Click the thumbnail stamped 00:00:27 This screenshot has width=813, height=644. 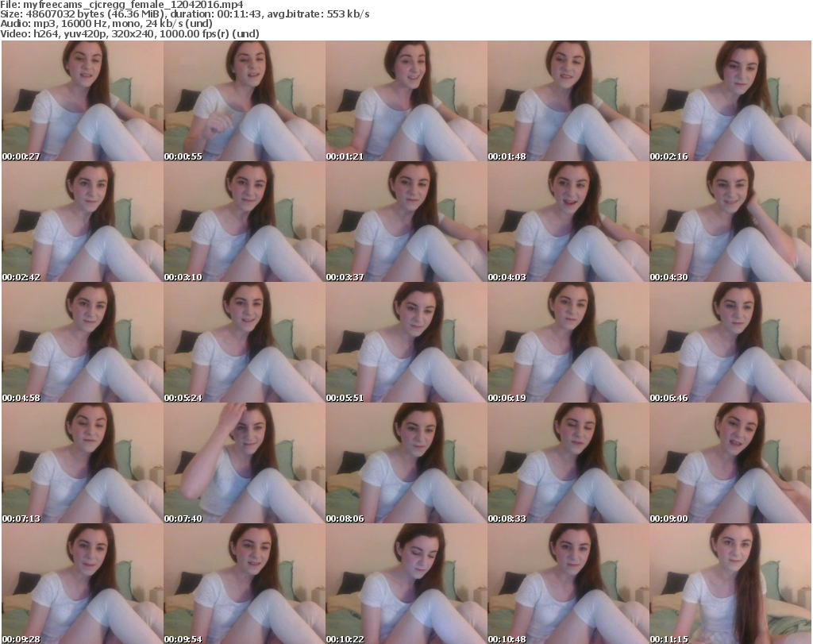click(83, 101)
